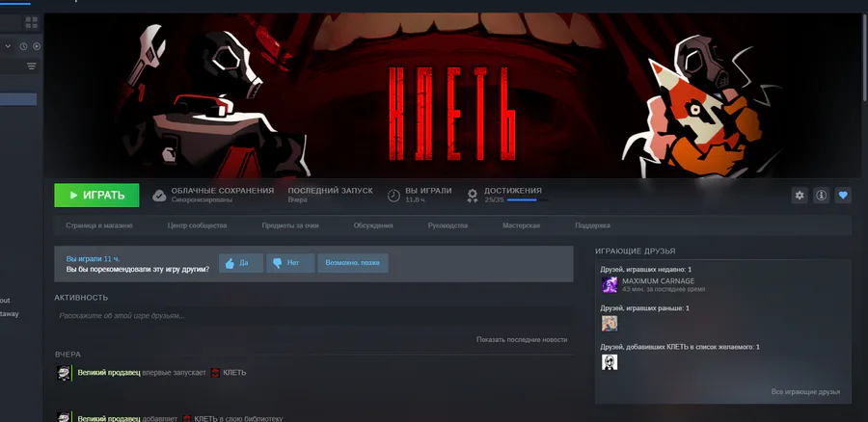This screenshot has height=422, width=868.
Task: Open the Руководства tab
Action: (x=448, y=225)
